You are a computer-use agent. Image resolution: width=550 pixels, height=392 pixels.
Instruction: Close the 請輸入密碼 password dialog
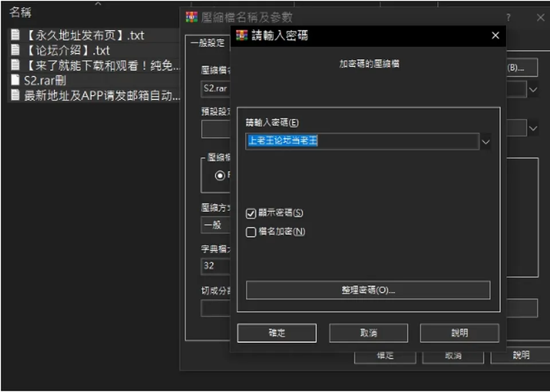[495, 36]
